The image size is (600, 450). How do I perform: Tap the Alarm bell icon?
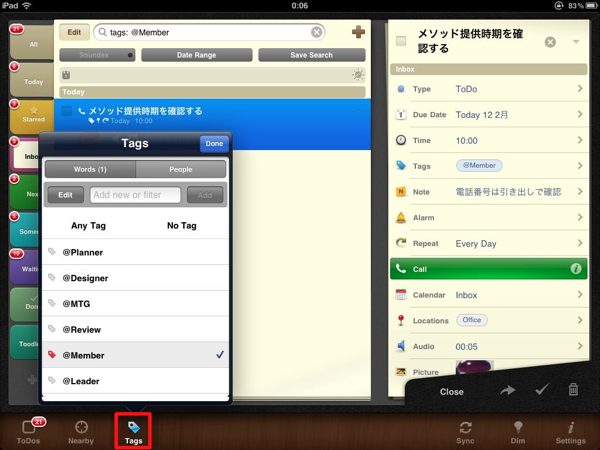[401, 217]
